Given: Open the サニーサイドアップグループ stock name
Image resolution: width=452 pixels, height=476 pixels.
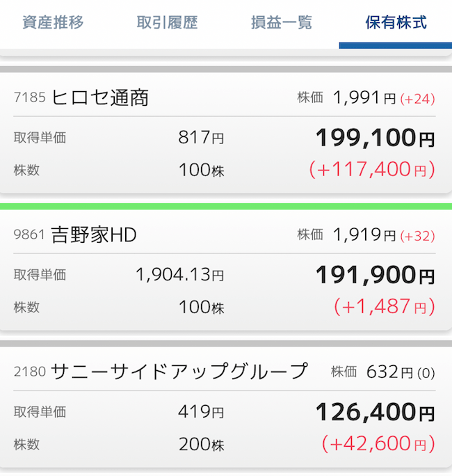Looking at the screenshot, I should (x=179, y=372).
